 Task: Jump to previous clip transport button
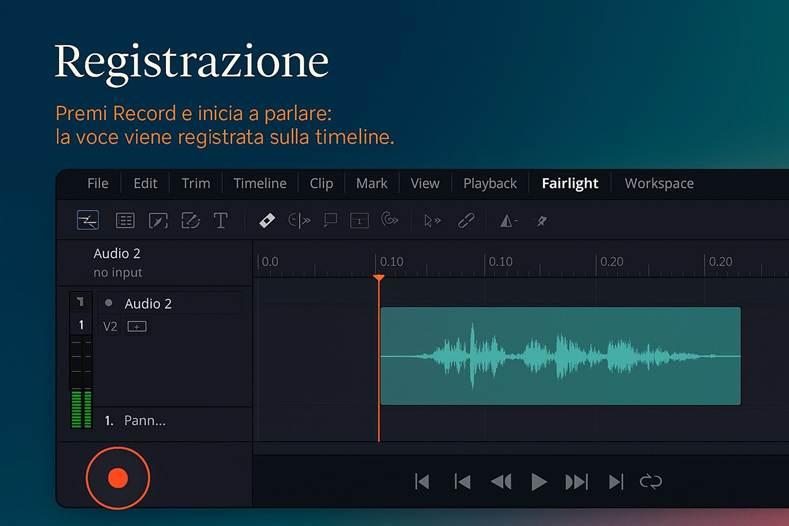coord(462,482)
